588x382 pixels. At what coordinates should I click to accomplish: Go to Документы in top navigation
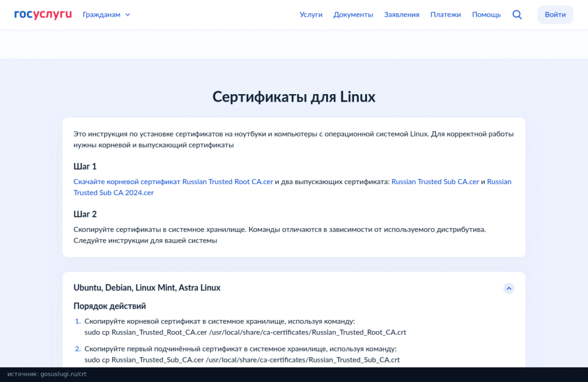(353, 14)
